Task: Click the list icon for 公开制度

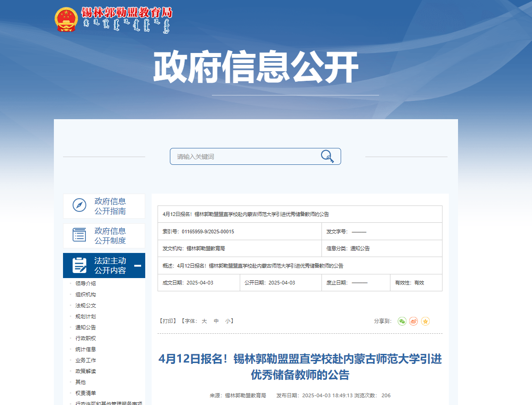Action: point(79,235)
